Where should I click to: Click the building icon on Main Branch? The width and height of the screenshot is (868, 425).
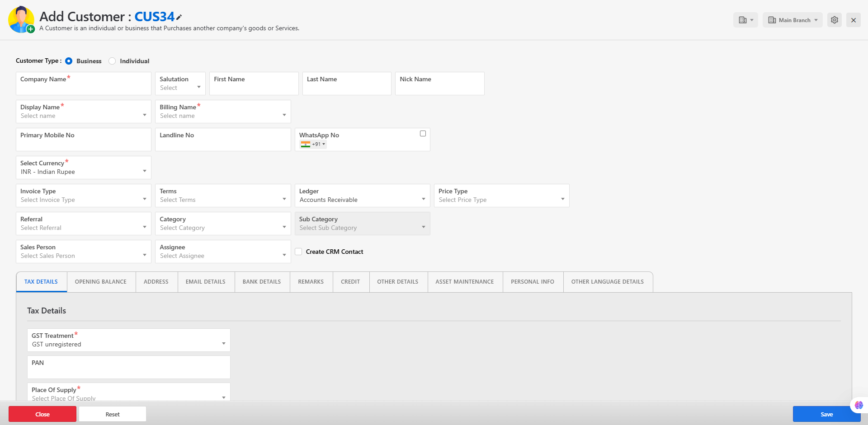772,20
